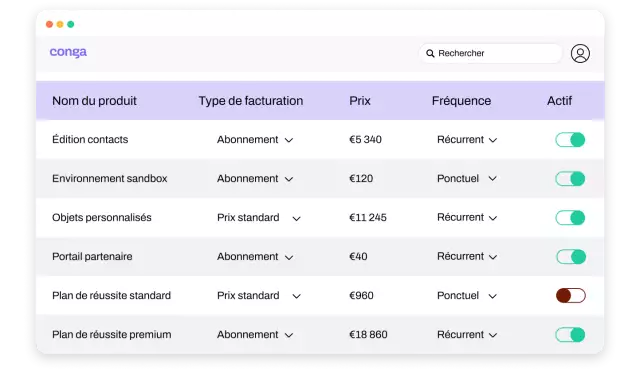
Task: Click the red close window dot
Action: coord(49,24)
